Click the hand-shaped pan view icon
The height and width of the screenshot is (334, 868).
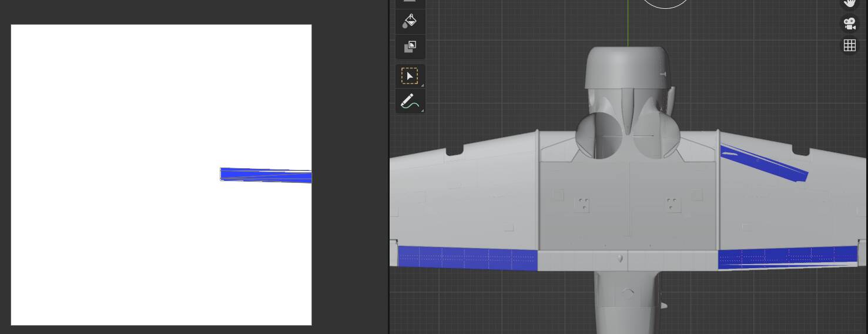(849, 2)
